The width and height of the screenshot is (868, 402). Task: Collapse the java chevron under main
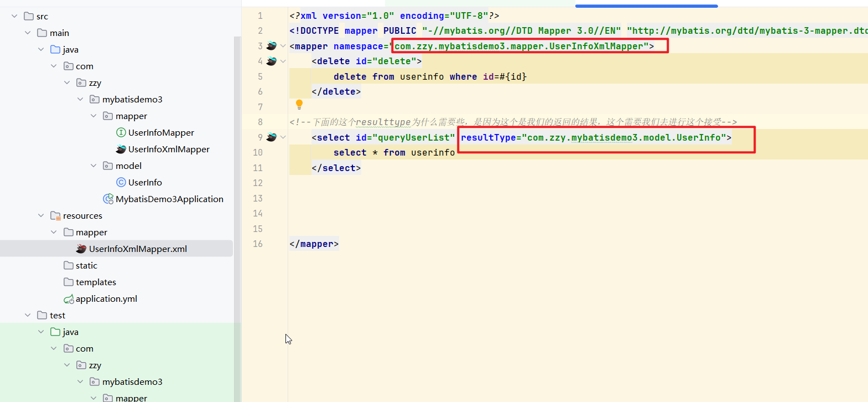click(41, 49)
